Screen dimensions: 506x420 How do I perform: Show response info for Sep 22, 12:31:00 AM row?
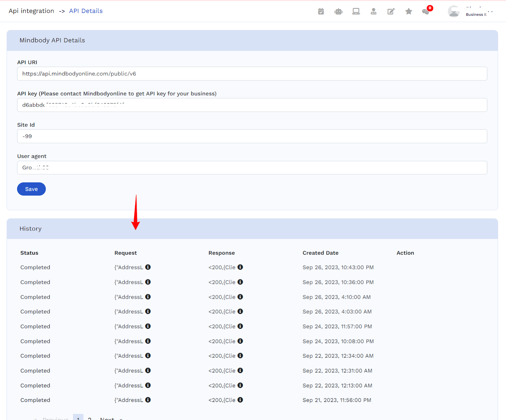tap(240, 371)
